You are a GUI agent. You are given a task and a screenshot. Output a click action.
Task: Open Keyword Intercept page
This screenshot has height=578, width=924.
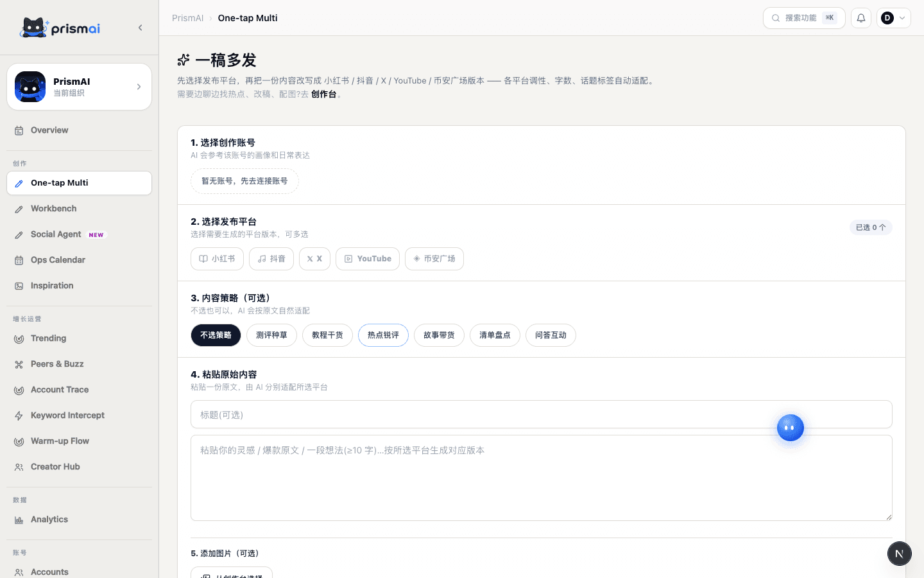[79, 416]
